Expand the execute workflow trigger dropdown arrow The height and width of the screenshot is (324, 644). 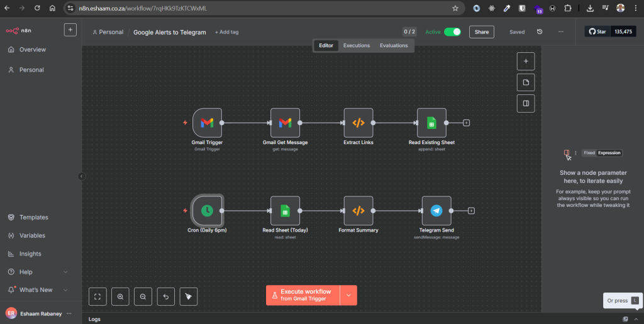(x=348, y=295)
